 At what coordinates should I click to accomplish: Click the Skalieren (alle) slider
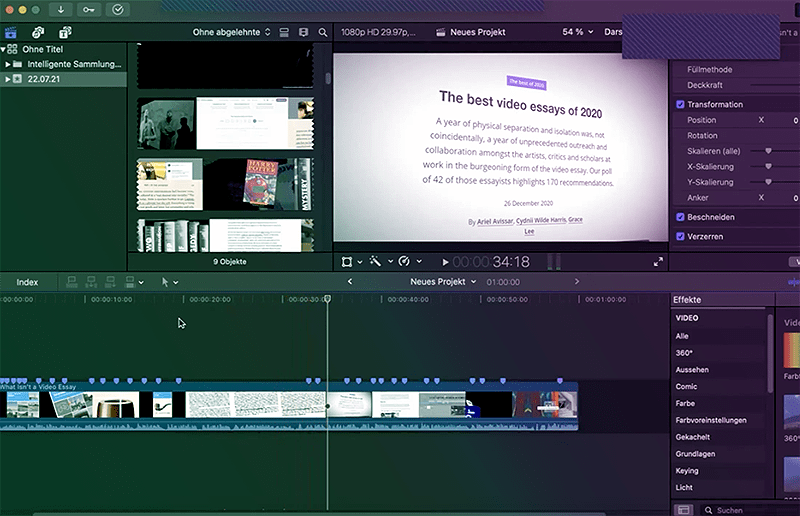(x=768, y=151)
